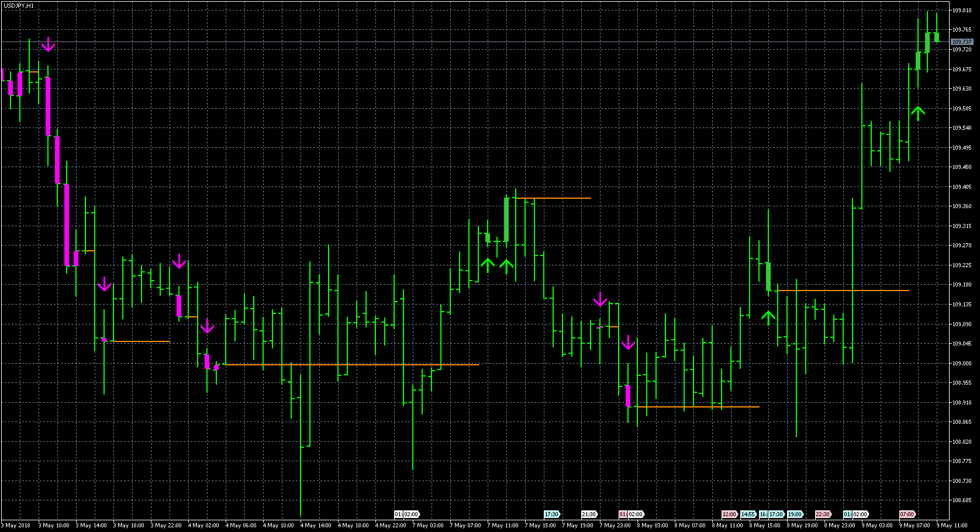Viewport: 980px width, 532px height.
Task: Click the USDJPY,H1 chart title label
Action: coord(19,4)
